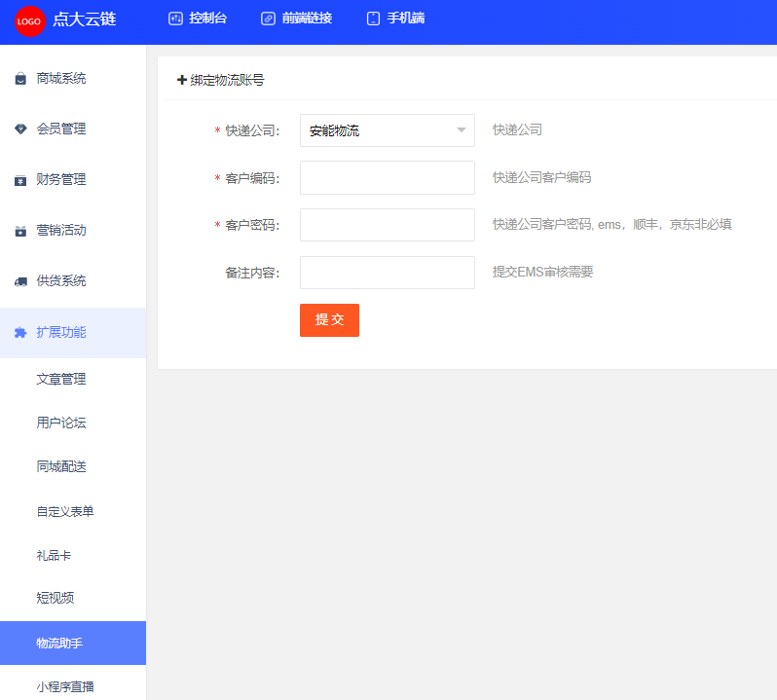Click the 快递公司: field label

click(252, 130)
